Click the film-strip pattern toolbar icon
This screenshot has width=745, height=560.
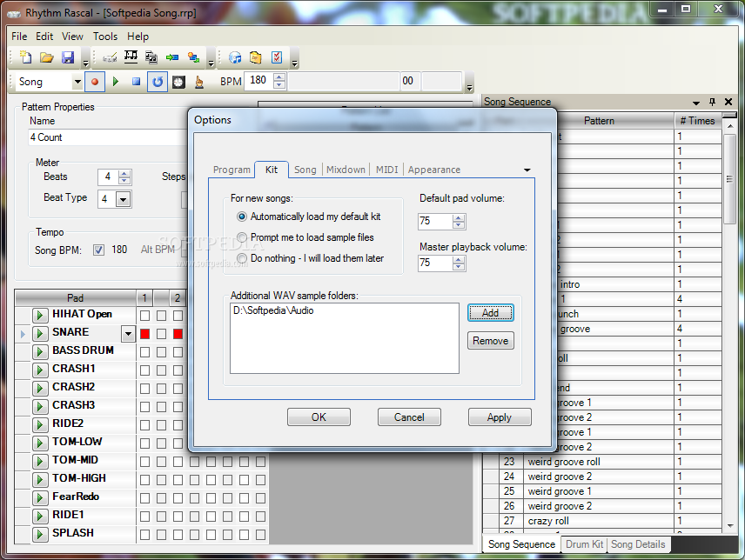click(131, 57)
